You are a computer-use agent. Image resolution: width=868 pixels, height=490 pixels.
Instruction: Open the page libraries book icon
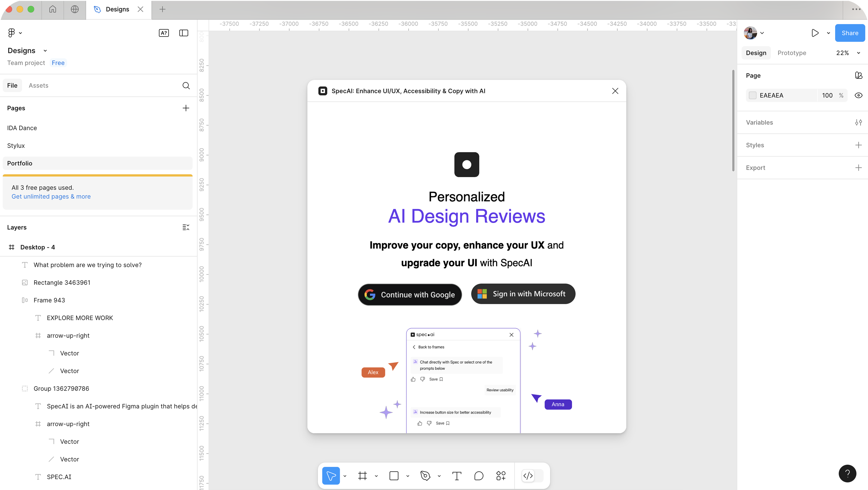tap(859, 75)
